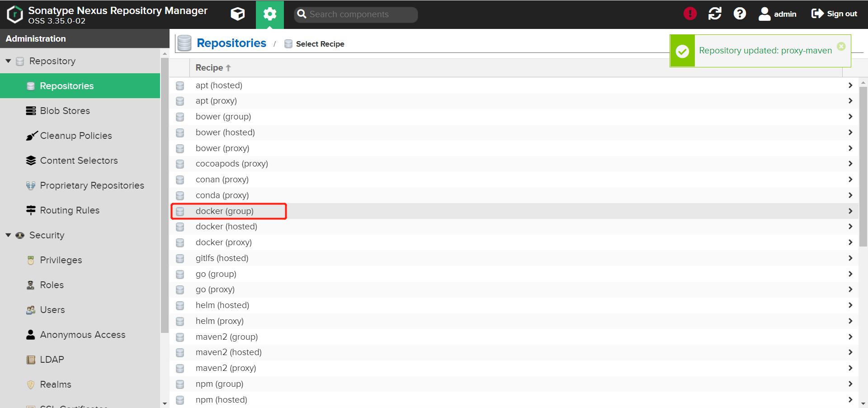Select Repositories in the sidebar
The width and height of the screenshot is (868, 408).
pyautogui.click(x=80, y=86)
